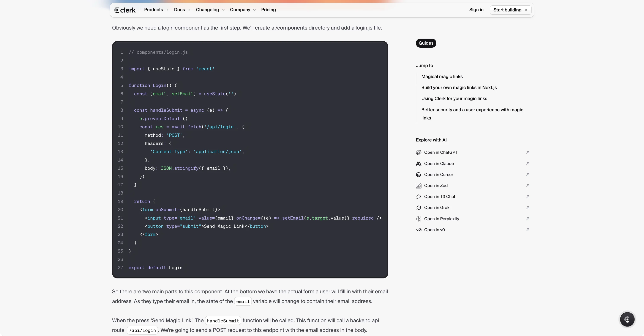Click the Claude logo icon
Image resolution: width=644 pixels, height=336 pixels.
pos(418,164)
